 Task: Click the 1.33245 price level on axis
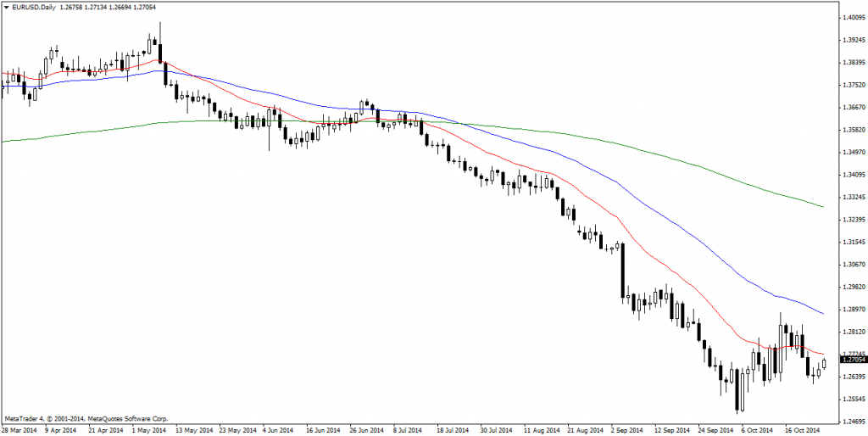pyautogui.click(x=850, y=197)
